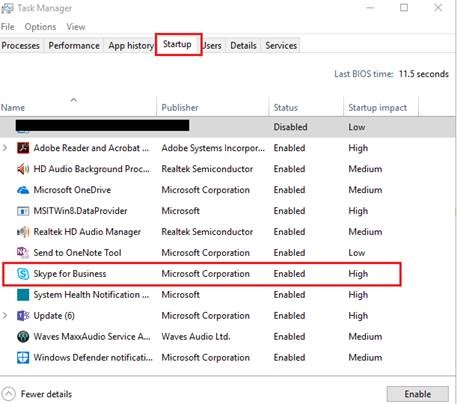Click the Realtek HD Audio Manager icon

point(23,232)
